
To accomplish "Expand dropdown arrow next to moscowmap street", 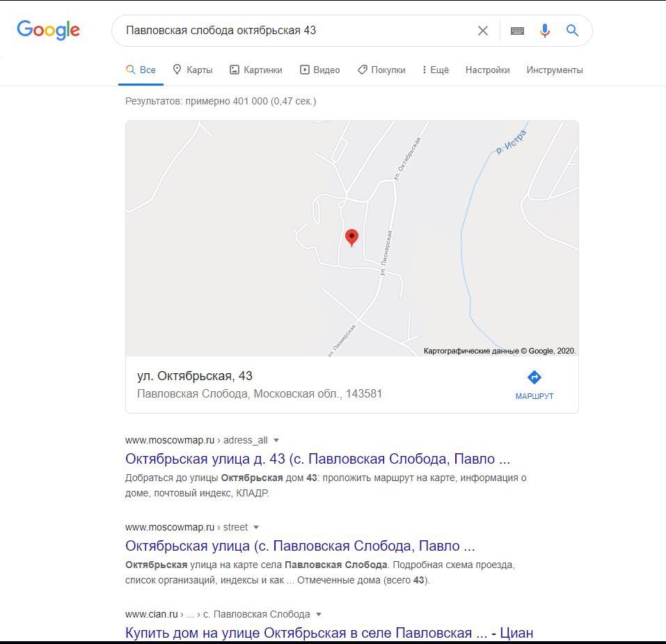I will pyautogui.click(x=256, y=528).
